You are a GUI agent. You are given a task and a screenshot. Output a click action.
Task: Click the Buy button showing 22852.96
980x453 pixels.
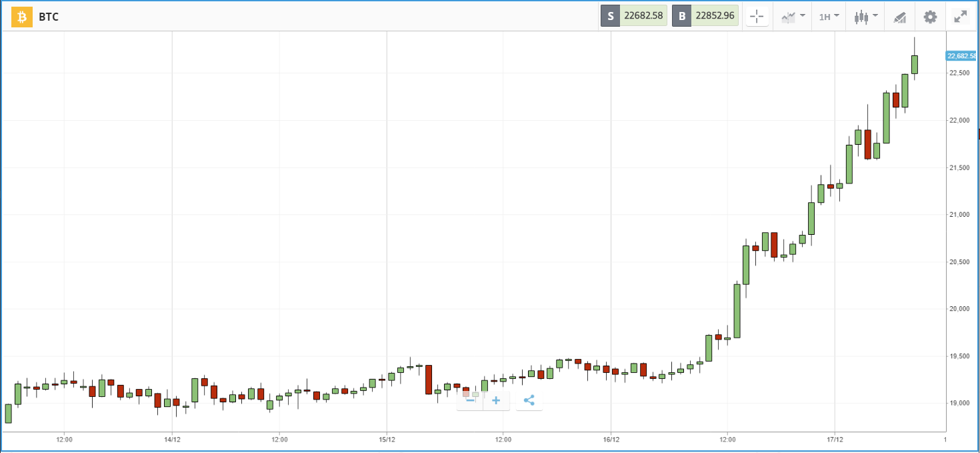pyautogui.click(x=705, y=16)
